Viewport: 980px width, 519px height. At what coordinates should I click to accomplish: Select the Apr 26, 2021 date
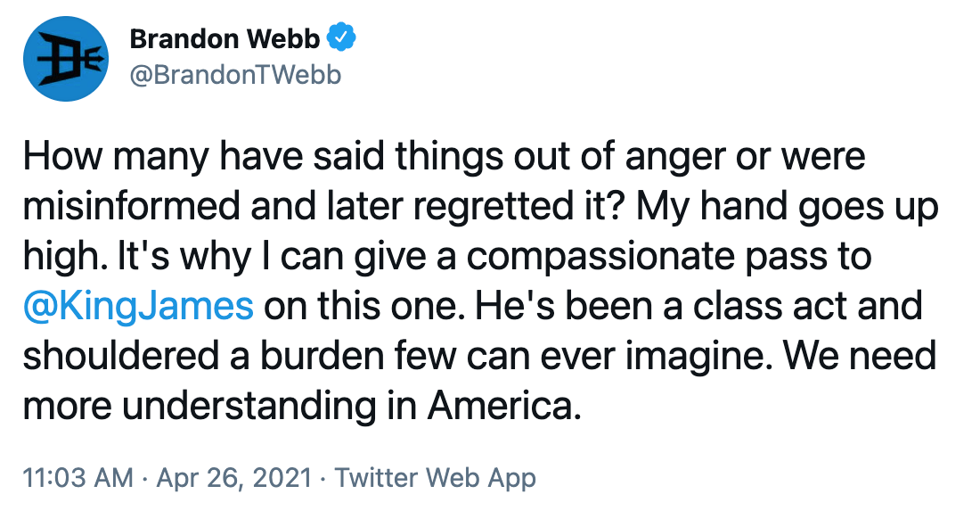click(x=233, y=478)
